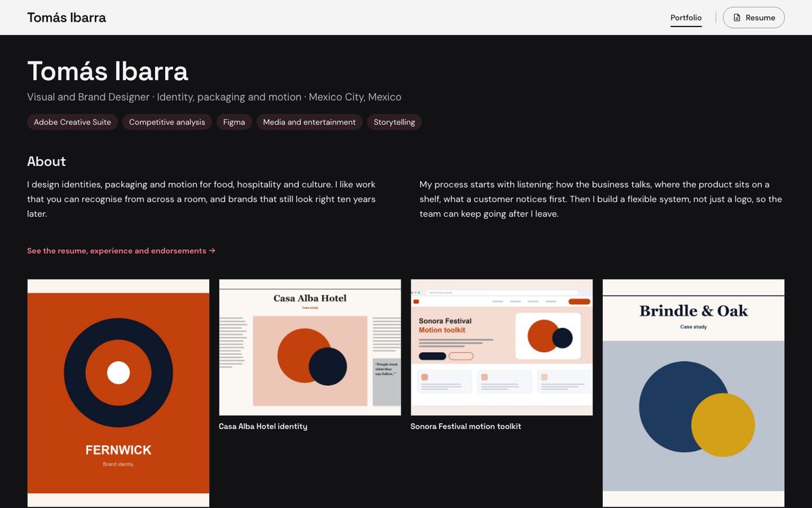Click the Casa Alba Hotel identity caption
Image resolution: width=812 pixels, height=508 pixels.
[263, 426]
